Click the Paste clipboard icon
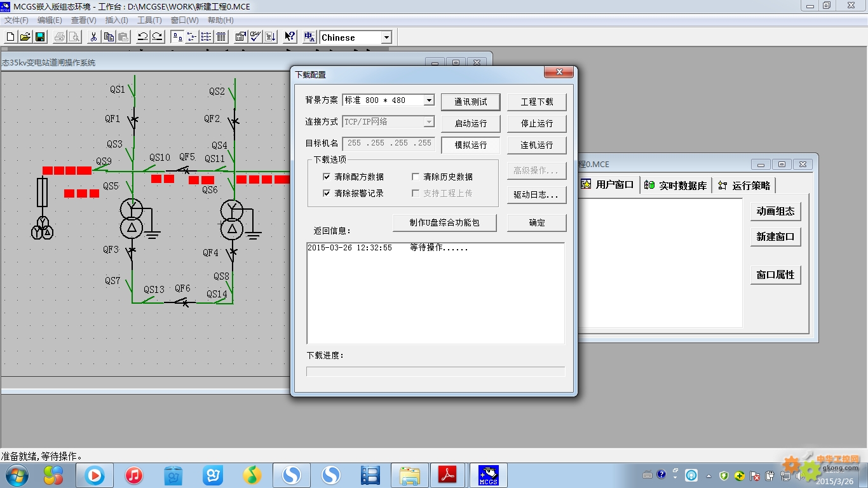The image size is (868, 488). [123, 37]
